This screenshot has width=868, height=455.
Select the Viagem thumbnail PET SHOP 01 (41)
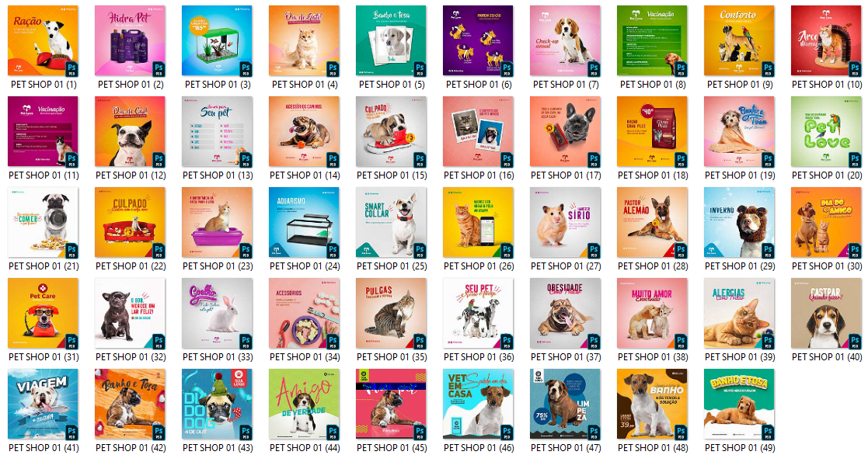pyautogui.click(x=44, y=404)
